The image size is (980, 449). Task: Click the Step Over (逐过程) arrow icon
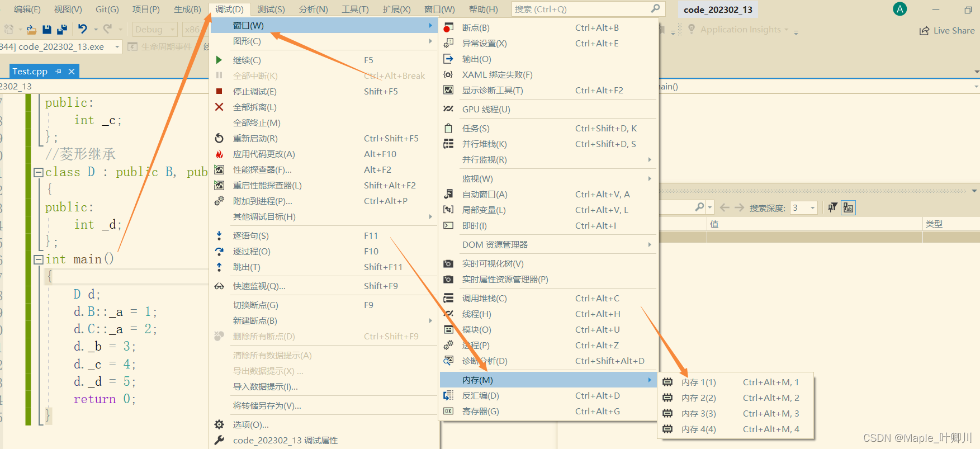tap(219, 251)
